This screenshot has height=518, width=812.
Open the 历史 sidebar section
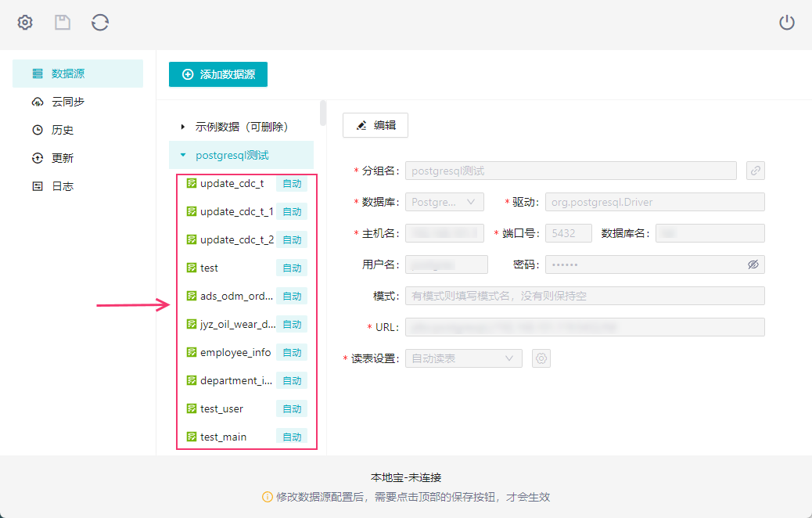77,130
